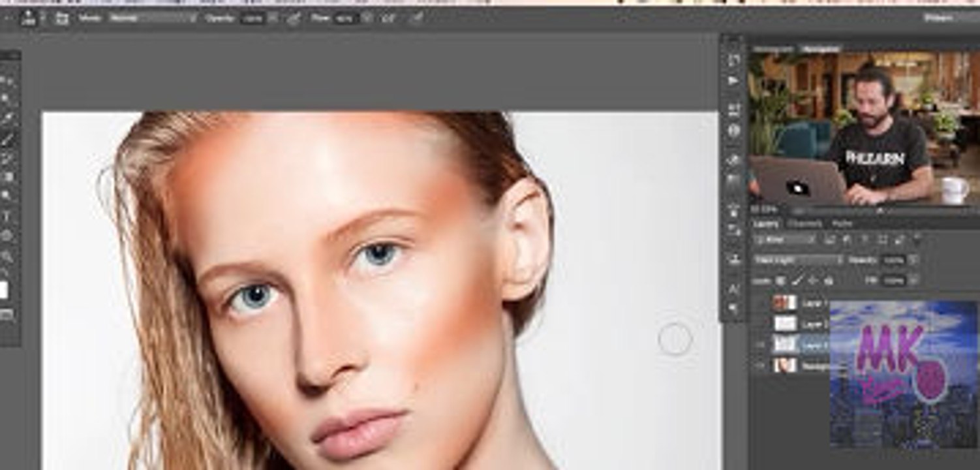
Task: Switch to the Layers tab
Action: click(x=766, y=224)
